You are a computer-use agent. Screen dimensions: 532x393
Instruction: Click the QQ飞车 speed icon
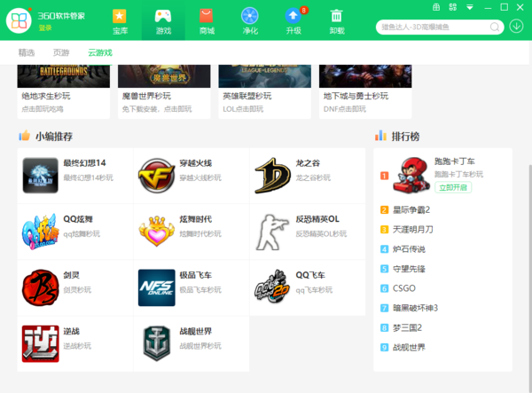coord(273,287)
